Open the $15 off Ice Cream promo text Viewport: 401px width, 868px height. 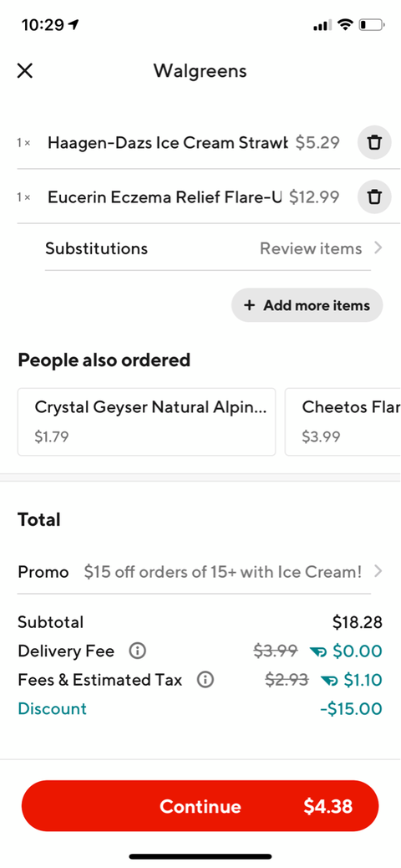[x=223, y=572]
